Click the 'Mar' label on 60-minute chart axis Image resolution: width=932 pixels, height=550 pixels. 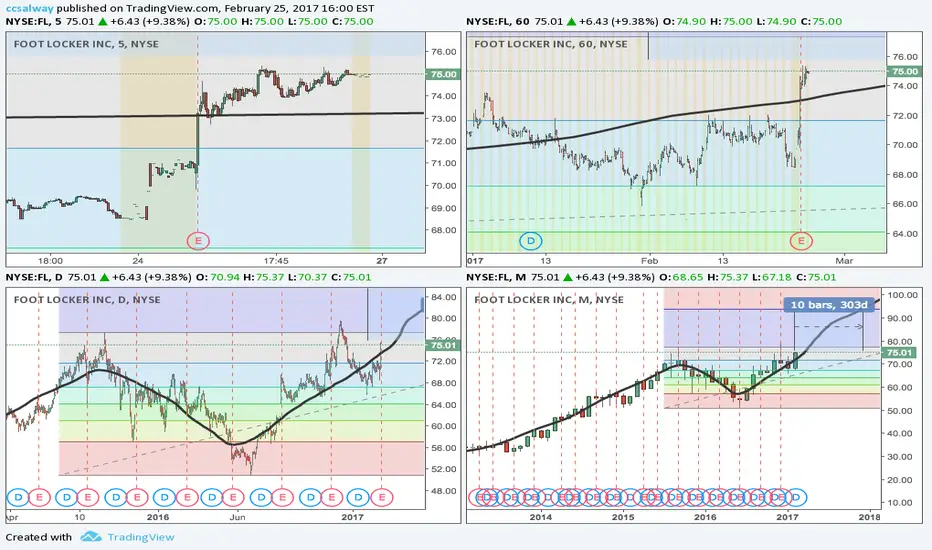coord(844,260)
